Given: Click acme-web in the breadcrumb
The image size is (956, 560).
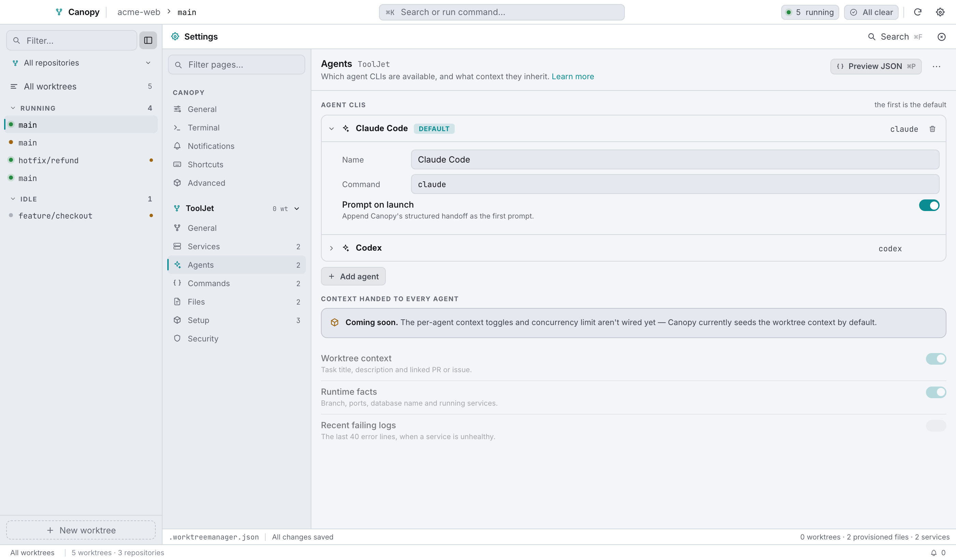Looking at the screenshot, I should click(x=139, y=12).
